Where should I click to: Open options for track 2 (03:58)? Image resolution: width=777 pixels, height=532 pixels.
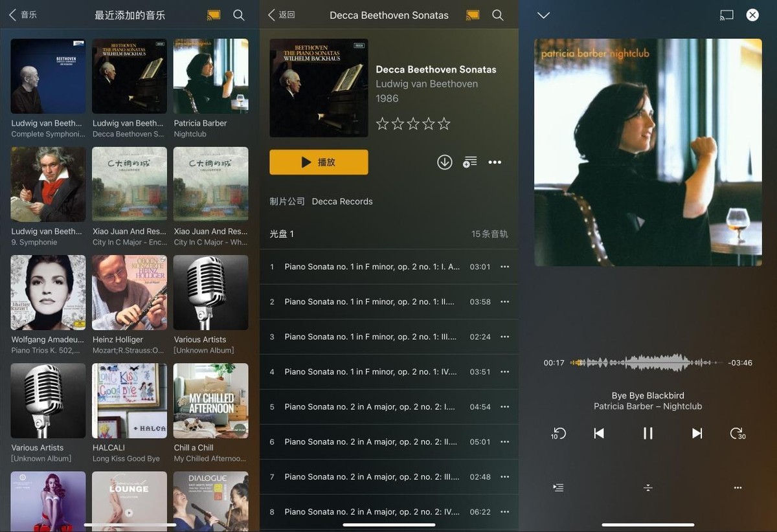505,302
